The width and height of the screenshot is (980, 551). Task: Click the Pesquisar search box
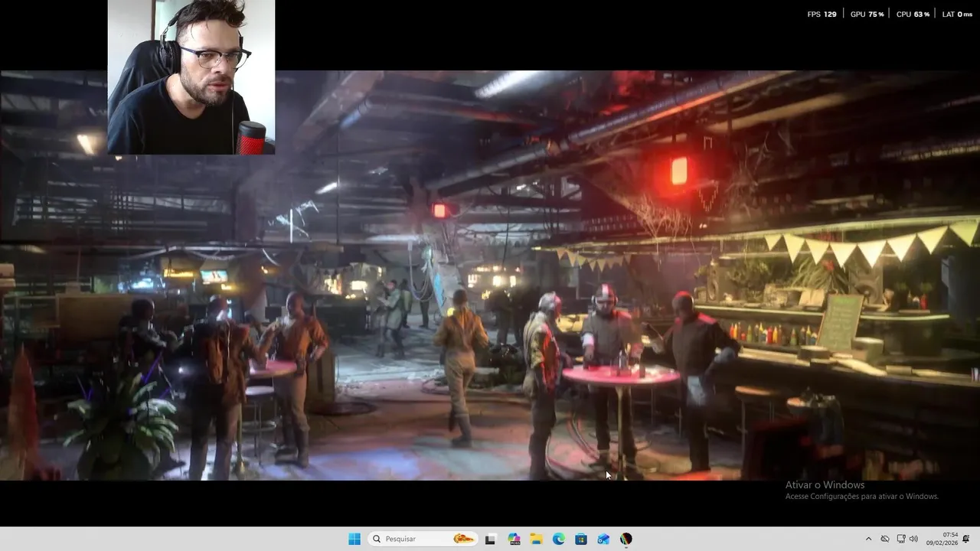point(423,539)
